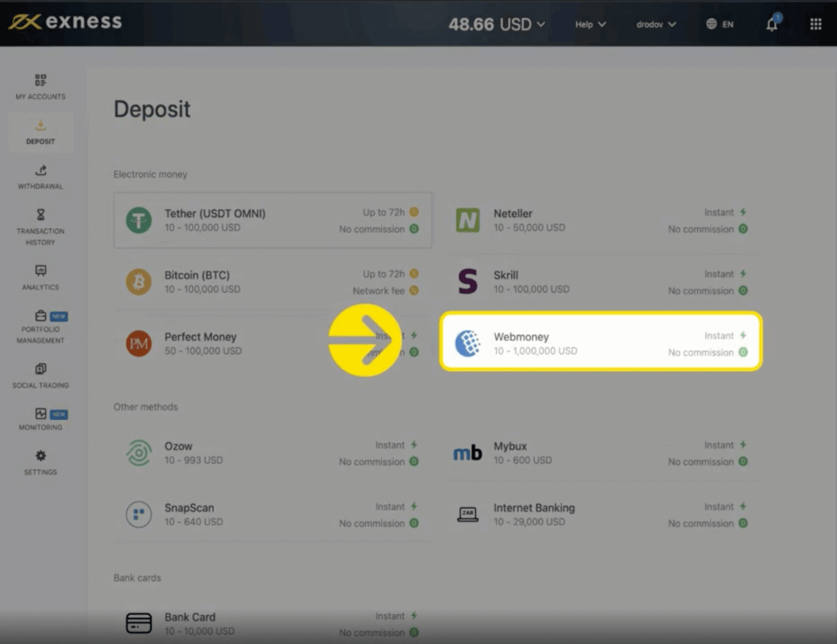Viewport: 837px width, 644px height.
Task: Open Settings gear in sidebar
Action: 40,463
